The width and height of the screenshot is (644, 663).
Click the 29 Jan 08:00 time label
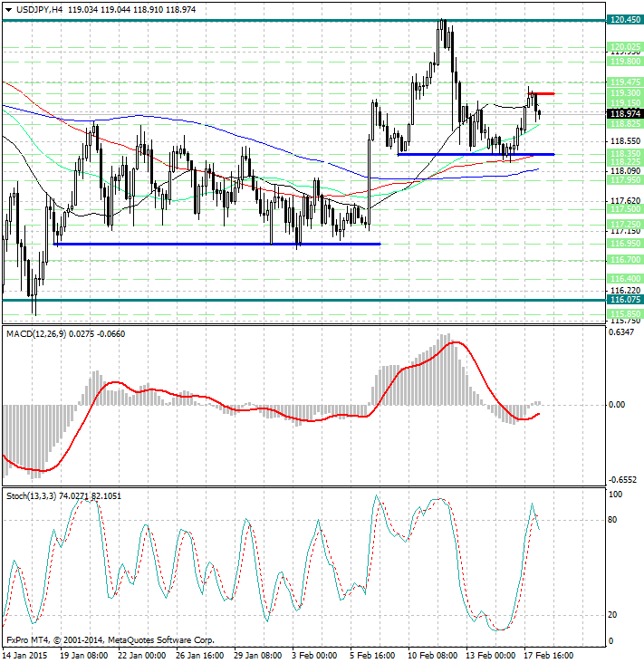[257, 656]
